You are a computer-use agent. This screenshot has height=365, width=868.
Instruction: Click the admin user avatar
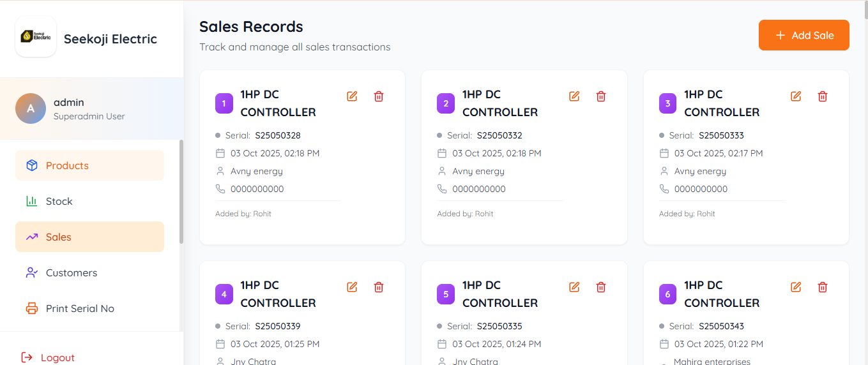31,108
